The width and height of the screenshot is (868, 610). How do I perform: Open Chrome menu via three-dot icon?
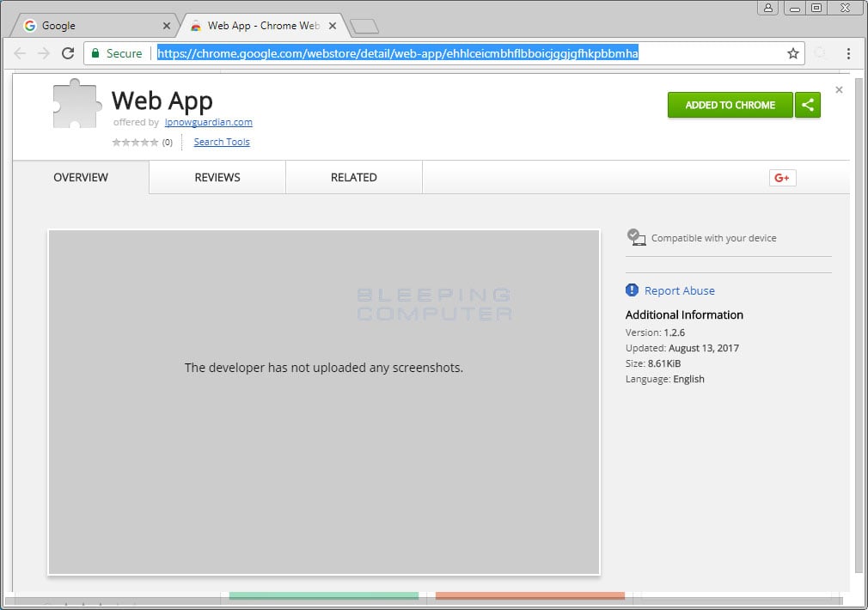click(849, 53)
